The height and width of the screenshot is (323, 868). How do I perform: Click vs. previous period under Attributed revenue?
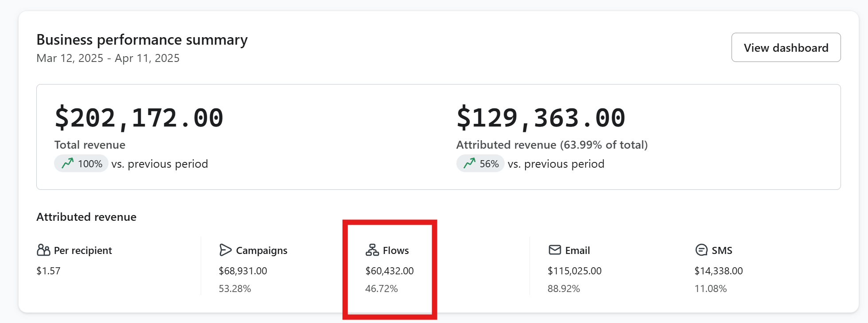[556, 164]
